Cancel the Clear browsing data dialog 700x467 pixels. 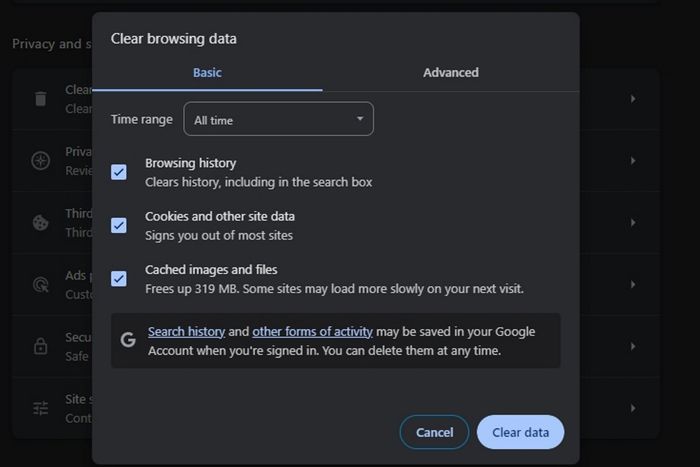click(x=434, y=432)
